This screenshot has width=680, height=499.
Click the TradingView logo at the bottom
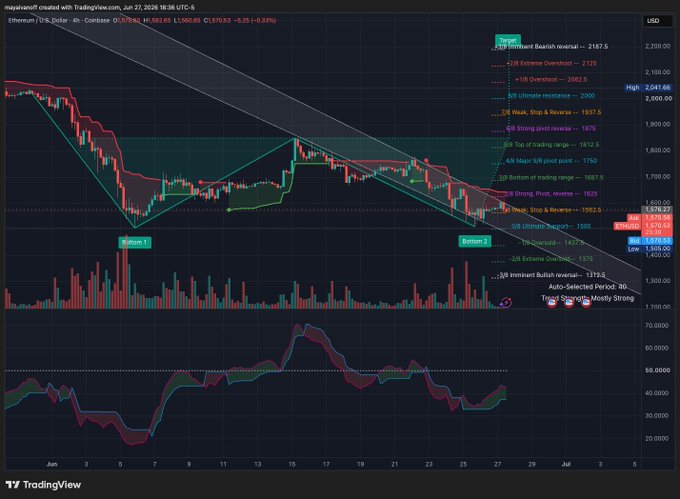click(43, 485)
